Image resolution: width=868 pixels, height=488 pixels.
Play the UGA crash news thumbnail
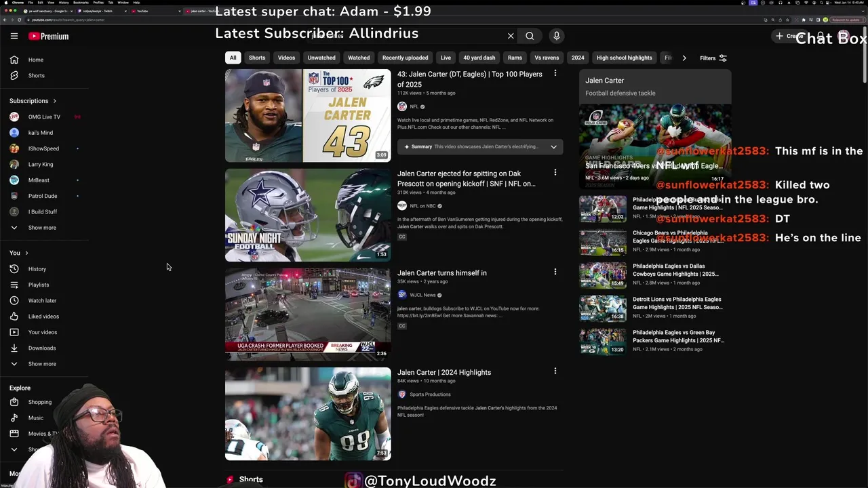pyautogui.click(x=308, y=314)
